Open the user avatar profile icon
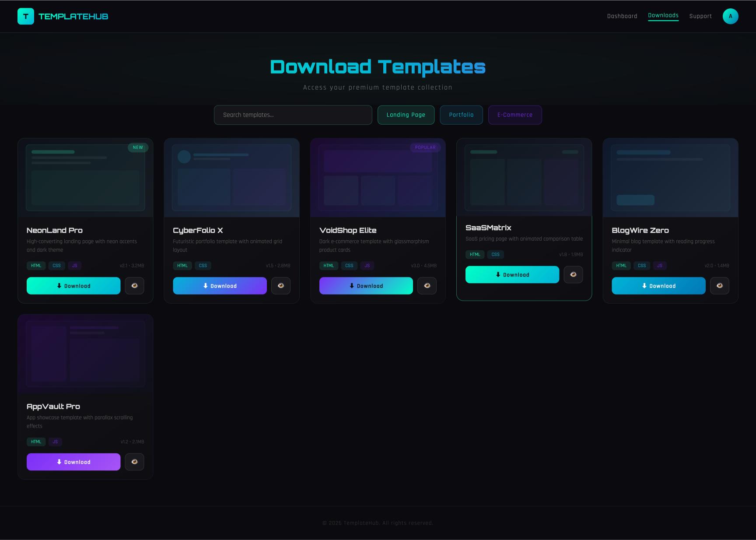This screenshot has width=756, height=540. (730, 17)
